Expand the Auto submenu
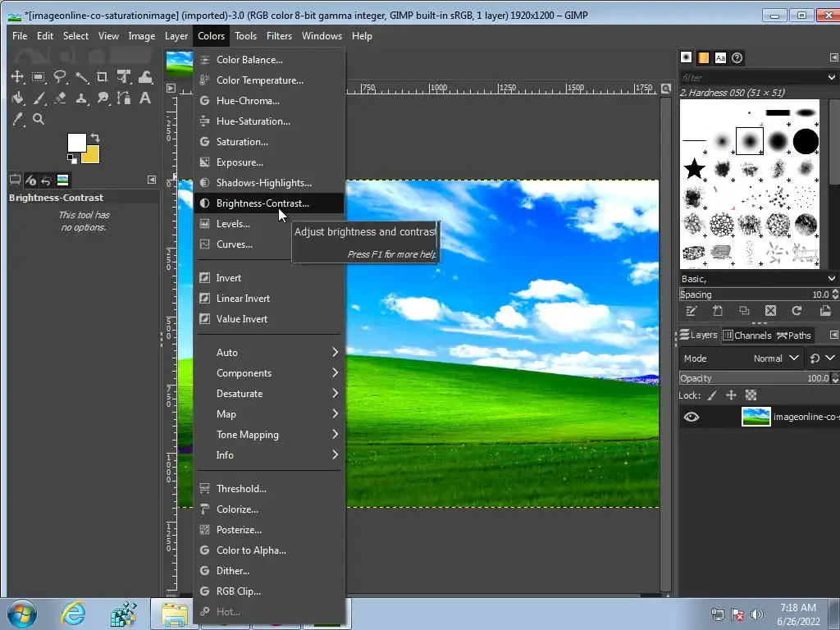The image size is (840, 630). (x=269, y=353)
